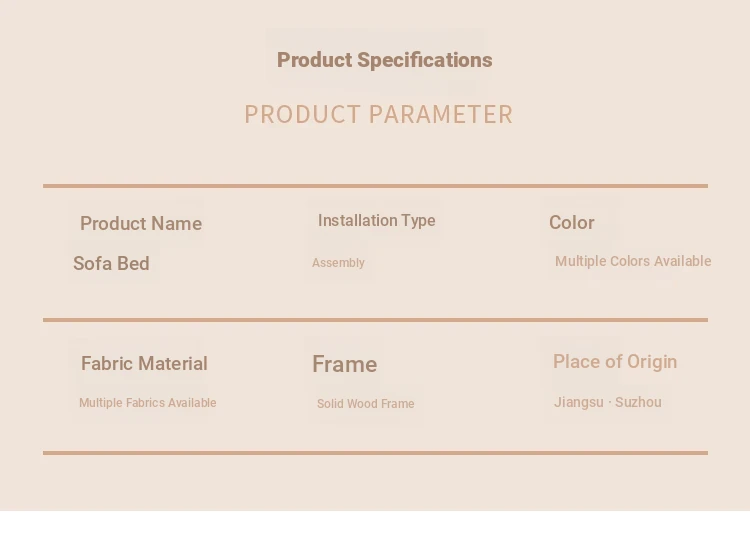Click the Installation Type label
The width and height of the screenshot is (750, 557).
tap(376, 221)
